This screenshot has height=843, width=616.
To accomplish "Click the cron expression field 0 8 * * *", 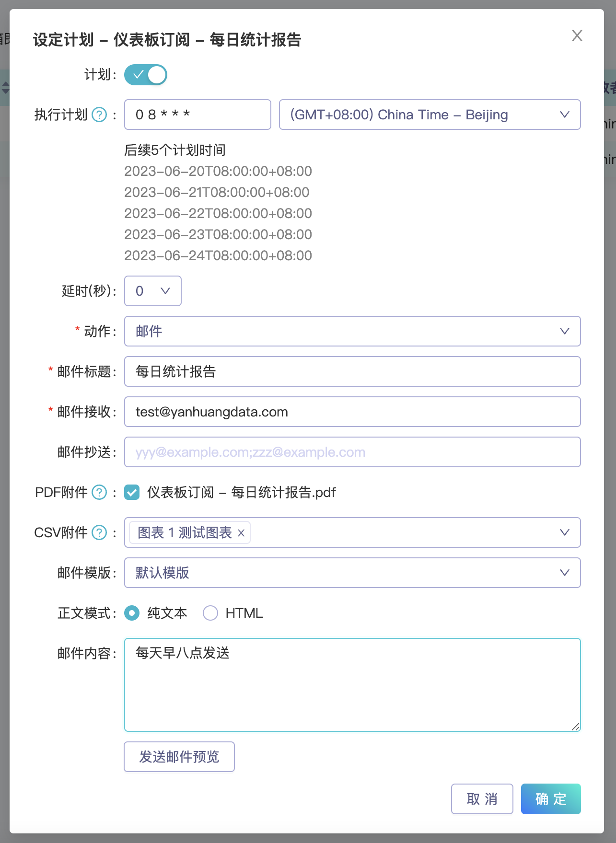I will 198,115.
